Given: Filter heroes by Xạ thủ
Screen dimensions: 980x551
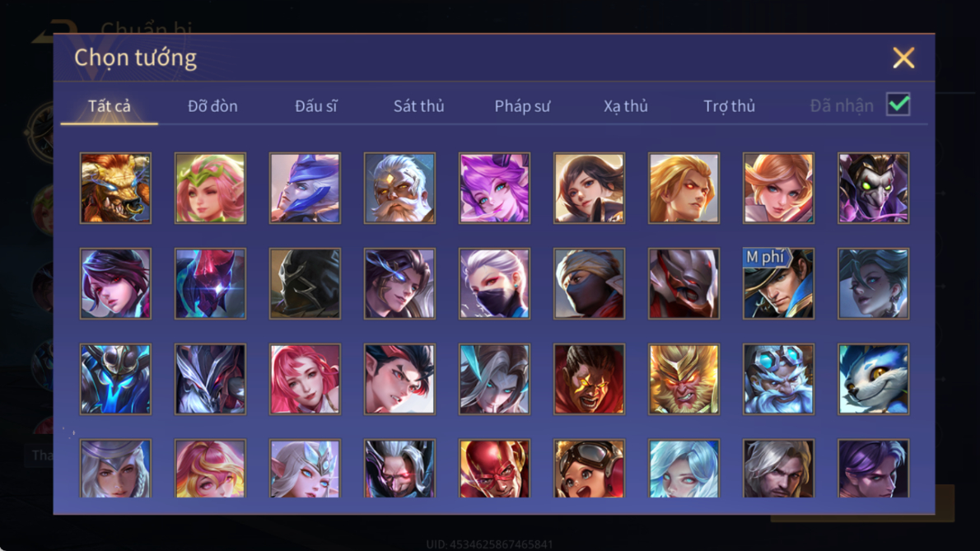Looking at the screenshot, I should [626, 106].
